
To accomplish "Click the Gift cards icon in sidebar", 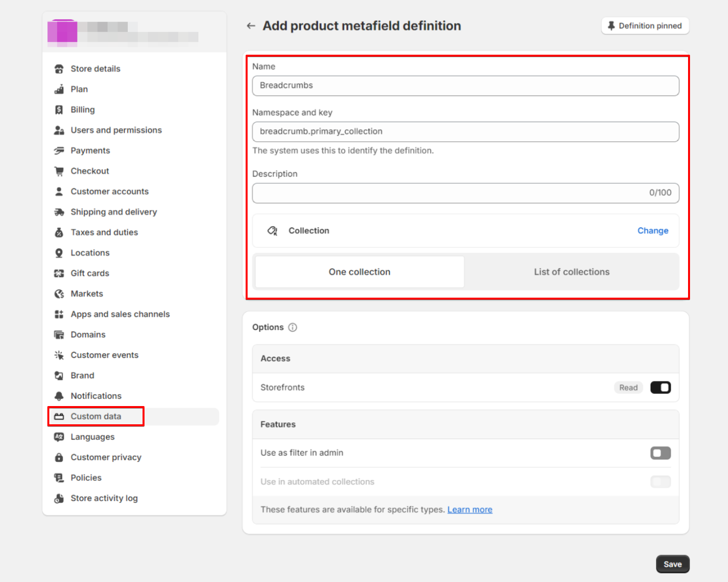I will 59,274.
